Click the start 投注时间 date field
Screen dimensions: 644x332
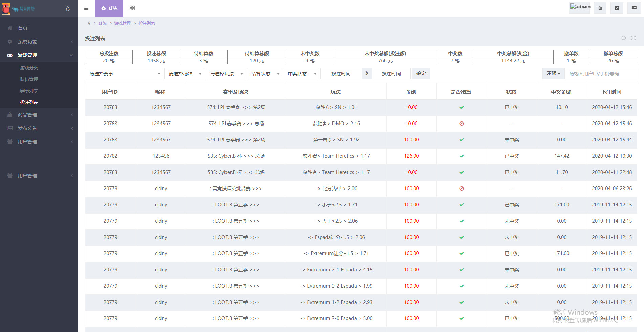[341, 74]
